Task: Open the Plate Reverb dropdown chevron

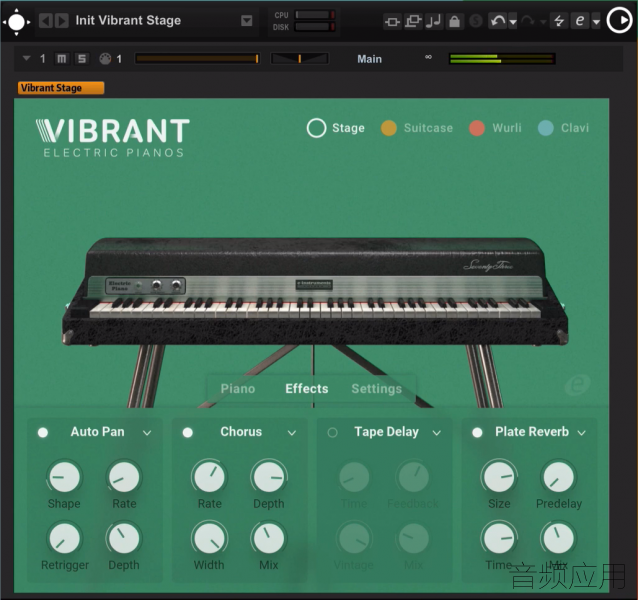Action: [582, 433]
